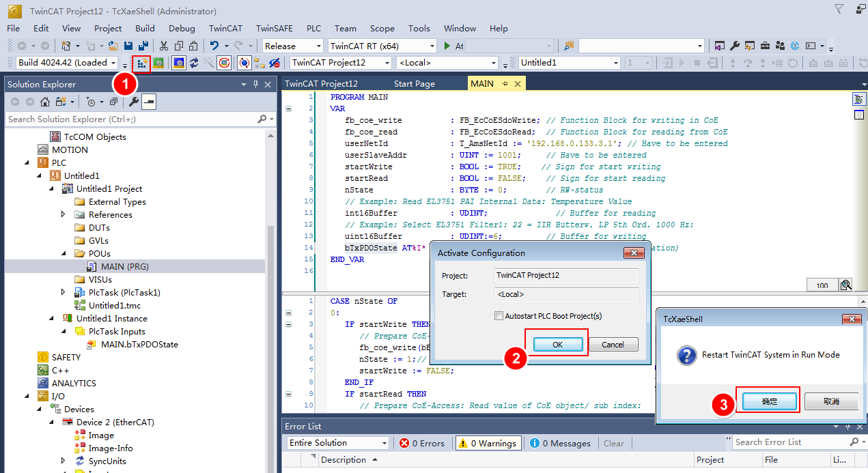Toggle the 0 Errors filter button
Image resolution: width=868 pixels, height=473 pixels.
(421, 443)
